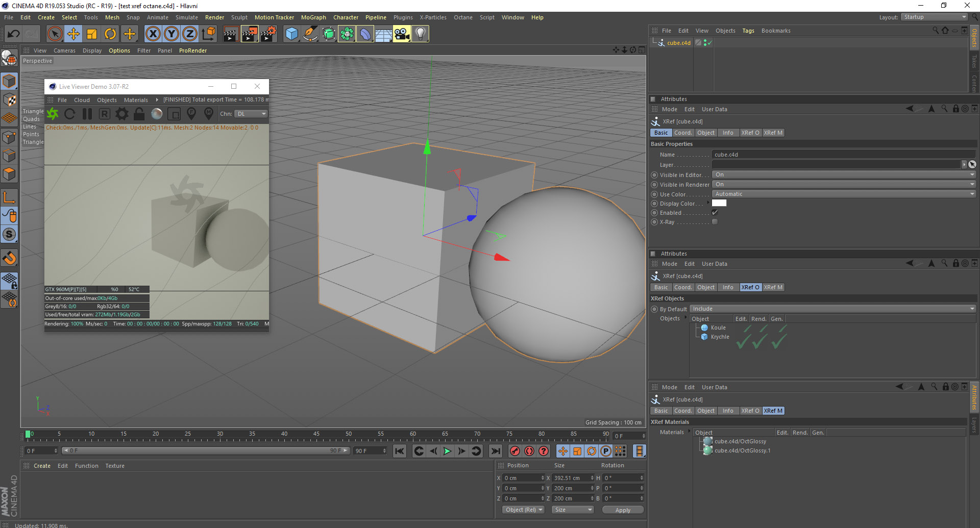Open the Visible in Renderer dropdown
Screen dimensions: 980x528
click(844, 184)
